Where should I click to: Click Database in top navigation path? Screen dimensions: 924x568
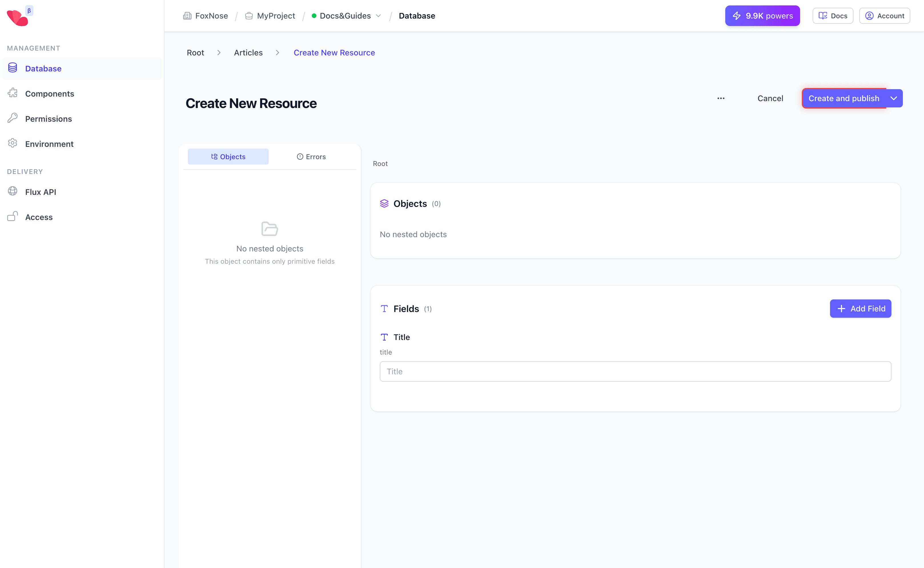point(417,16)
